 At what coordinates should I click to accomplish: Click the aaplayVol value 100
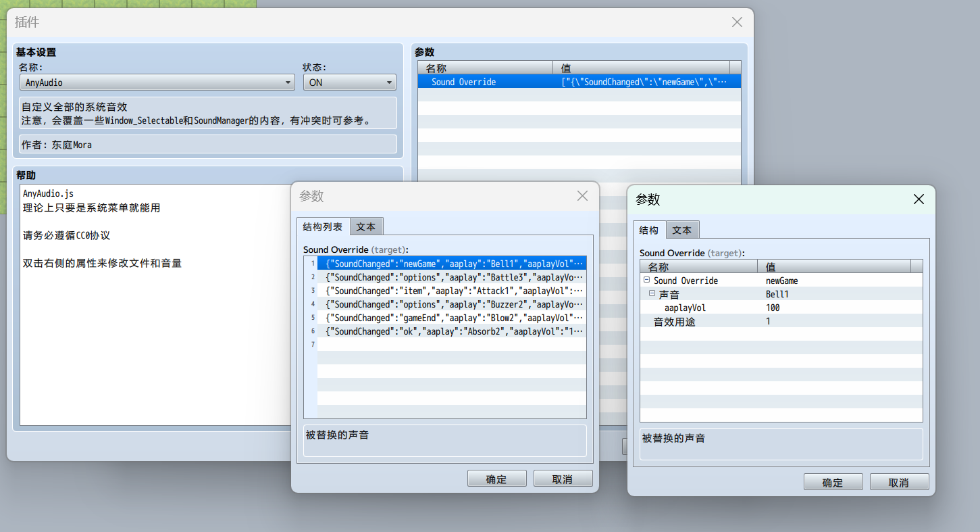coord(773,308)
